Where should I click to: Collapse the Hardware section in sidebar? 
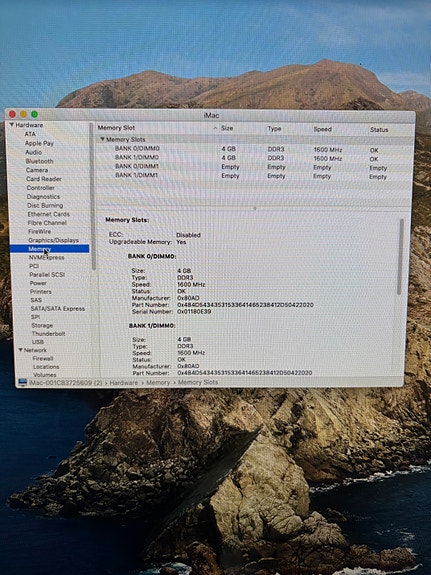(12, 125)
